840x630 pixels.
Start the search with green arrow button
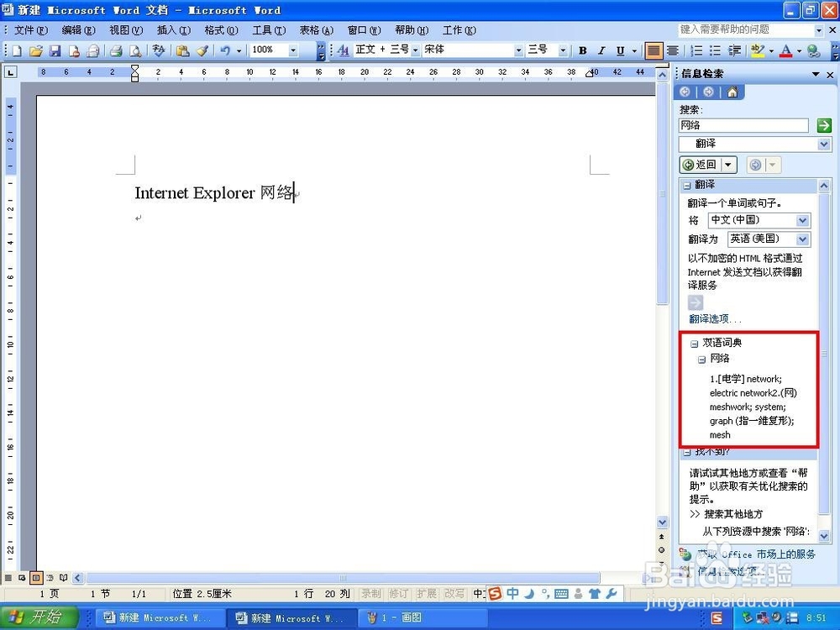[x=824, y=125]
